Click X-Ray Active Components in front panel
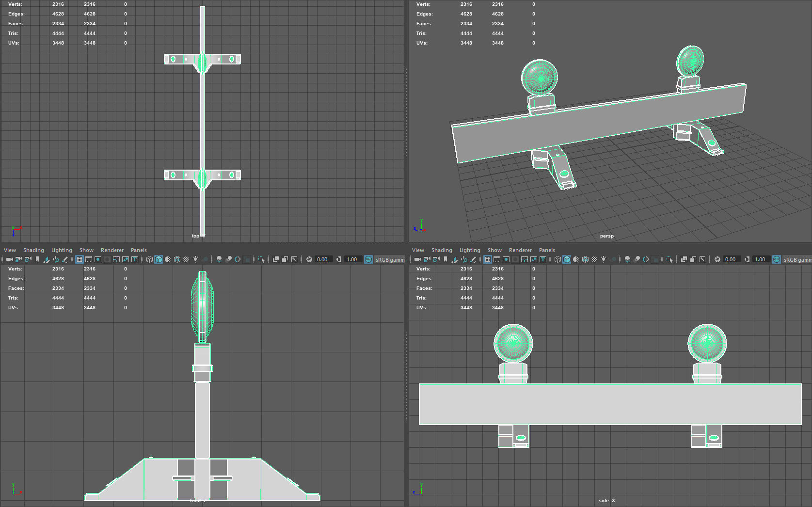This screenshot has height=507, width=812. pos(285,259)
